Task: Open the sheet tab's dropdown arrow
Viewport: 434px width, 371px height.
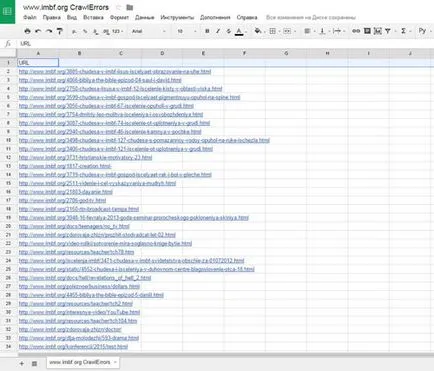Action: pyautogui.click(x=115, y=362)
